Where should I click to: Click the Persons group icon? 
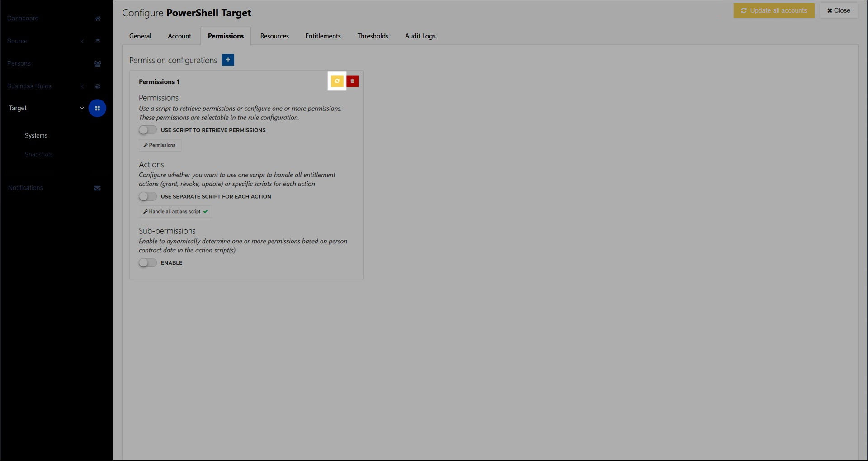[x=98, y=64]
